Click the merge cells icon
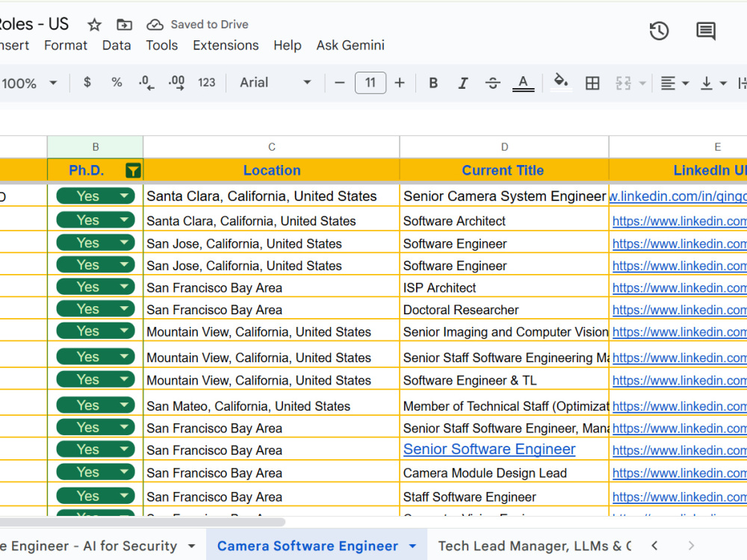 pyautogui.click(x=623, y=83)
